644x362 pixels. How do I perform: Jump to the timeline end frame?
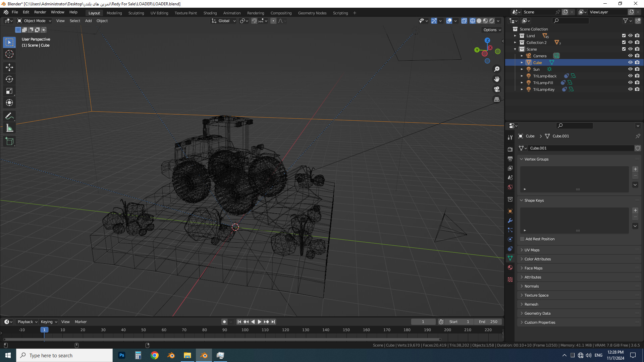tap(273, 322)
